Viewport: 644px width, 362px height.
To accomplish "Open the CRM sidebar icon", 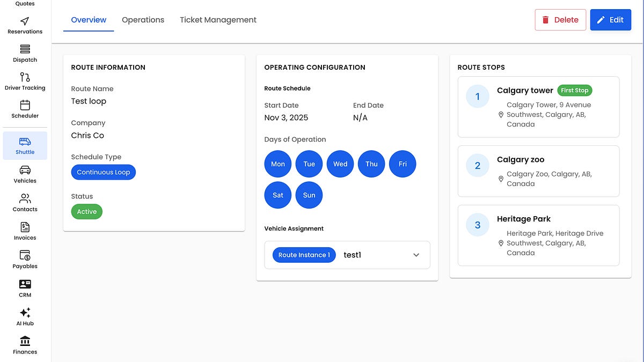I will [25, 284].
